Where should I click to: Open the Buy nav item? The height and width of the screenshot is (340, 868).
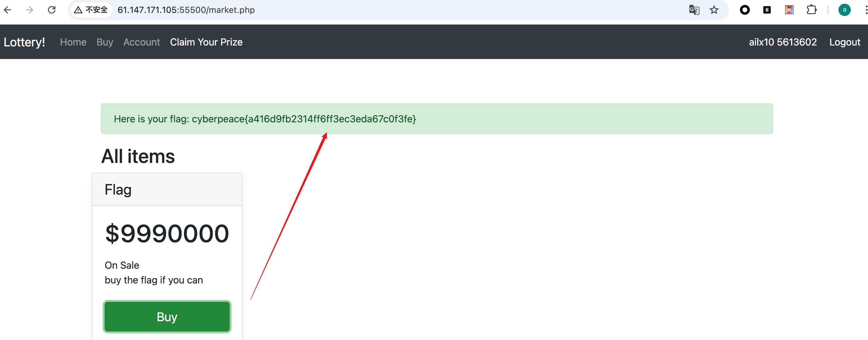click(105, 42)
